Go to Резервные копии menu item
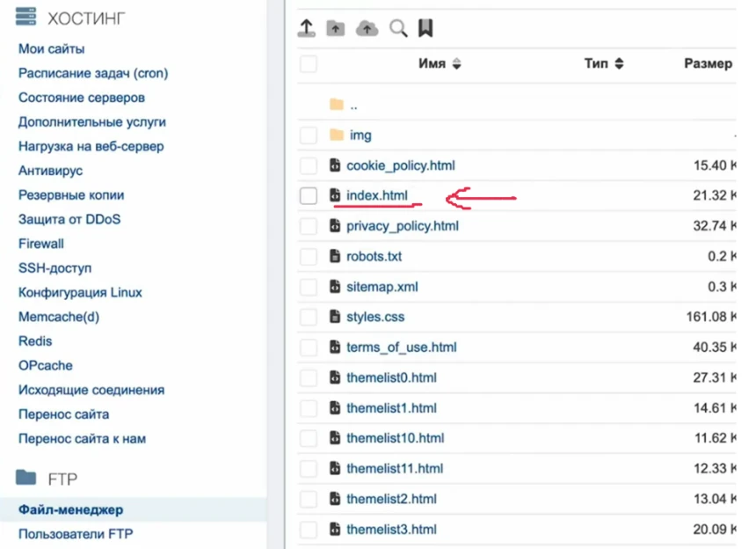This screenshot has height=549, width=756. (x=70, y=195)
